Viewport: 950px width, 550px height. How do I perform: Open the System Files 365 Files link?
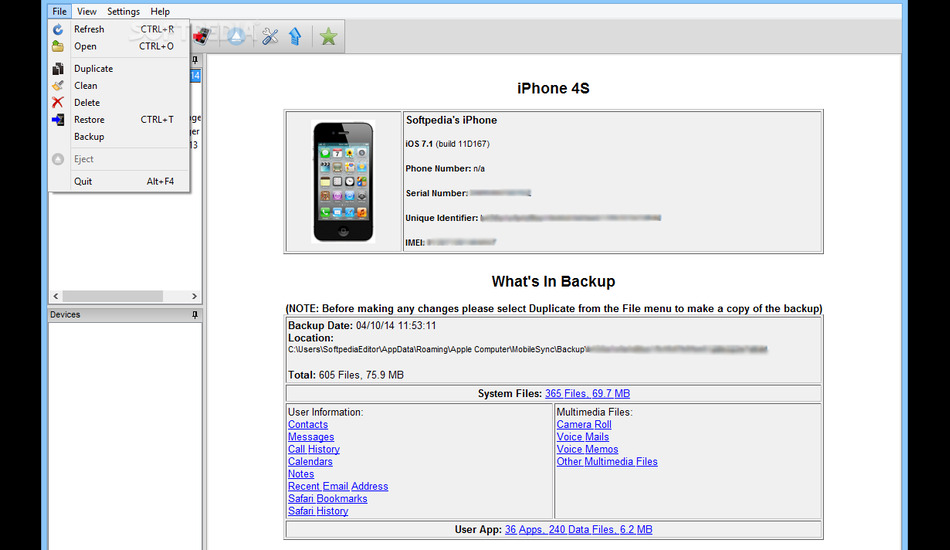[587, 394]
